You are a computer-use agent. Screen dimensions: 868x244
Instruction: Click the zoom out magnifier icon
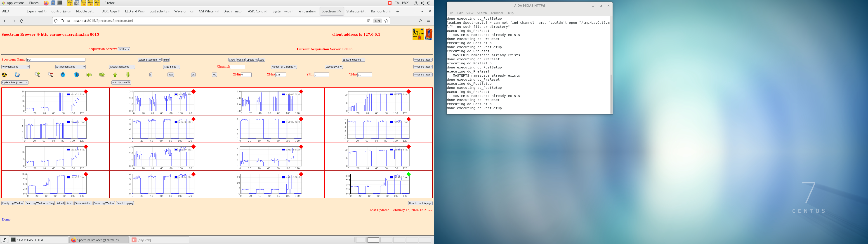50,75
